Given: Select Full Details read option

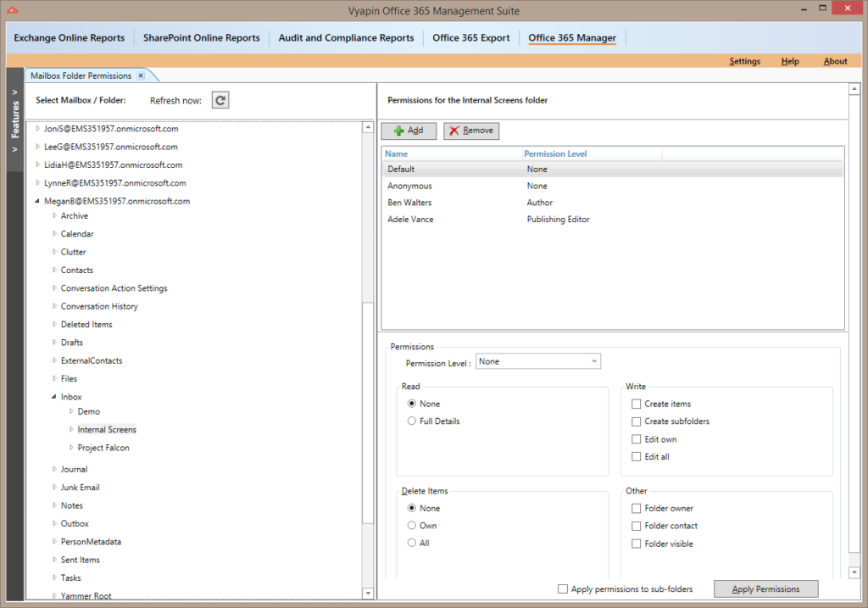Looking at the screenshot, I should click(412, 421).
